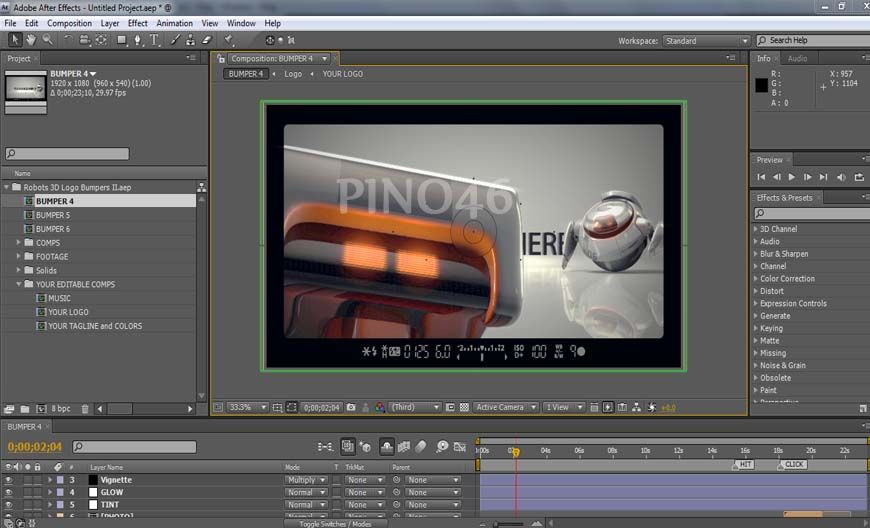
Task: Open composition mini-flowchart in timeline
Action: 325,446
